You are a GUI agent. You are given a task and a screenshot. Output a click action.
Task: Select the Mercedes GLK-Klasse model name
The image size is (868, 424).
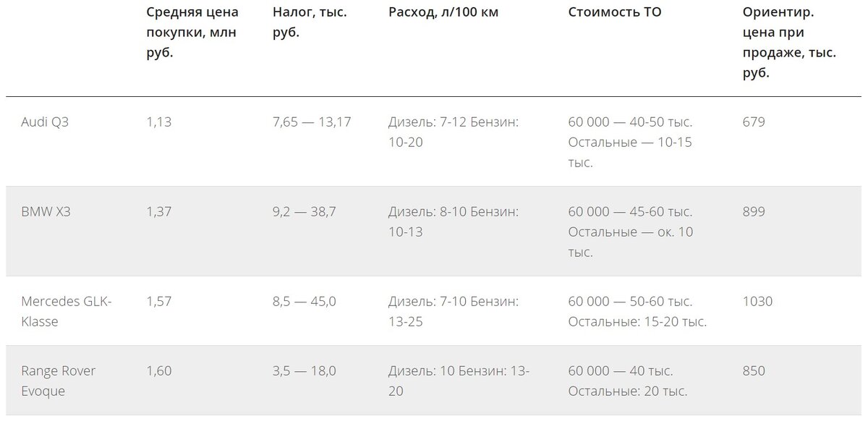point(67,311)
